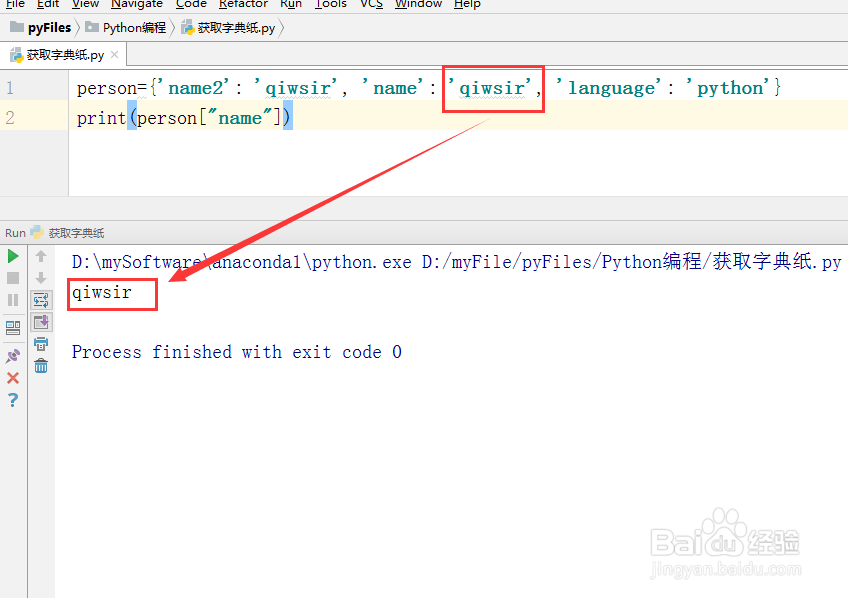Open the Tools menu
This screenshot has width=848, height=598.
click(331, 4)
